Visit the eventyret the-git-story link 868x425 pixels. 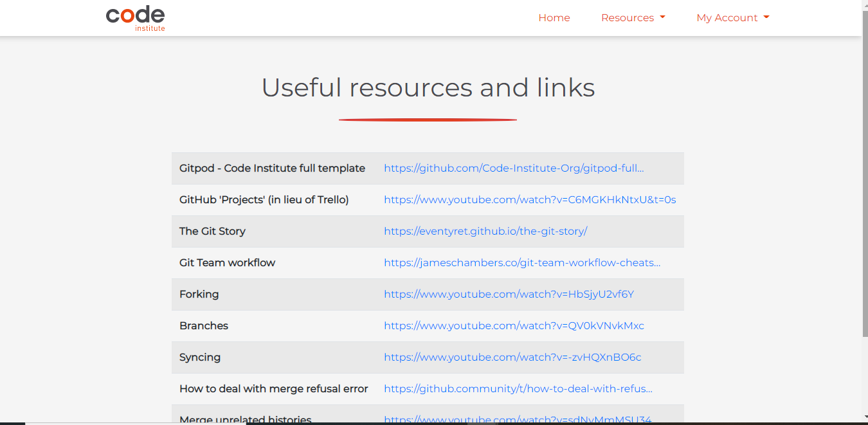(x=485, y=231)
